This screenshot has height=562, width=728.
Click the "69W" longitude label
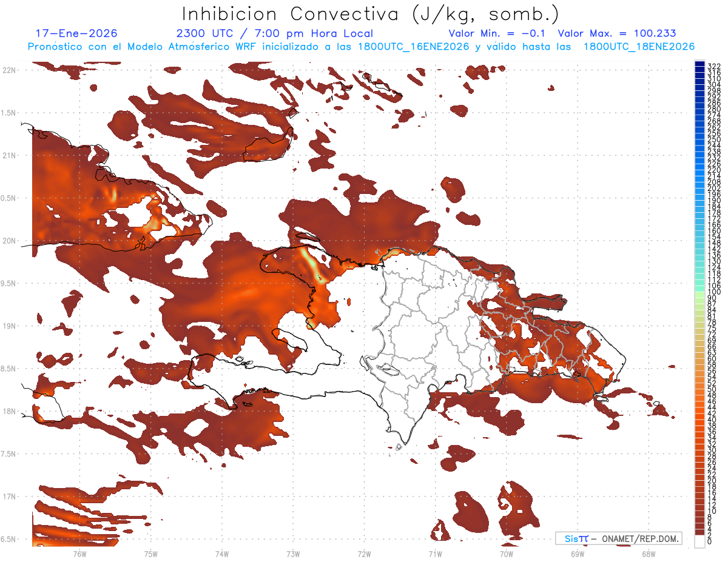point(578,554)
